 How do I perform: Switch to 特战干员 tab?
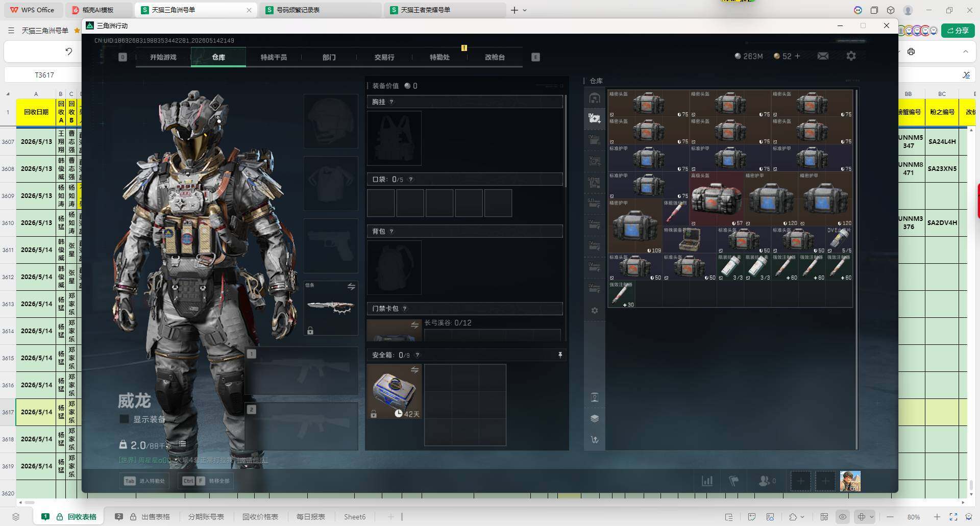(274, 57)
